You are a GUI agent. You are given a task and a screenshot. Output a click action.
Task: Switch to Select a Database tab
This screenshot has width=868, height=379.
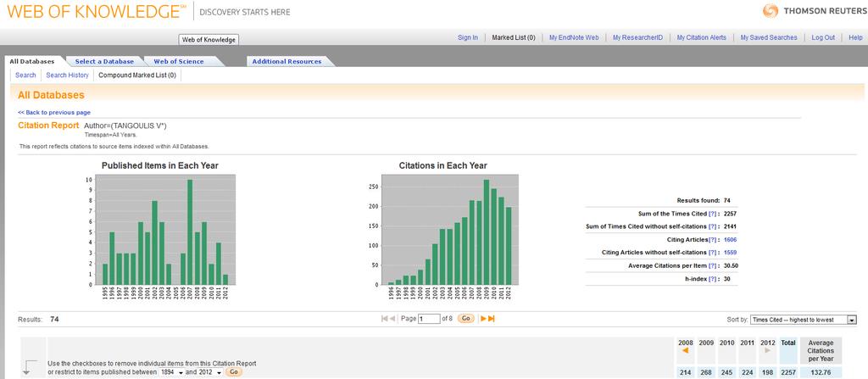tap(104, 62)
